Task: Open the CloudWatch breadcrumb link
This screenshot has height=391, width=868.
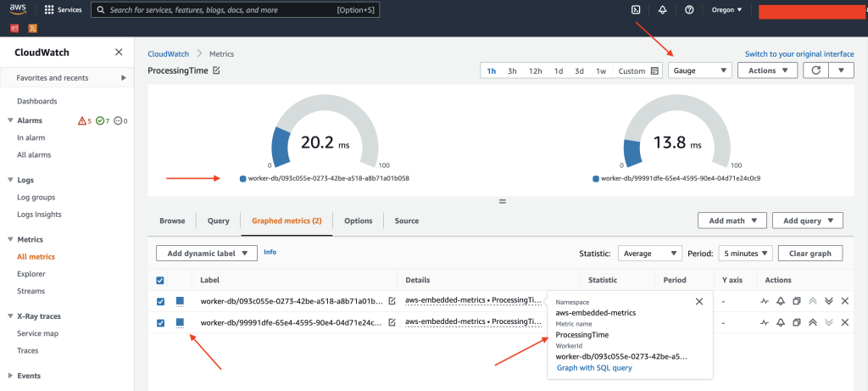Action: pyautogui.click(x=169, y=53)
